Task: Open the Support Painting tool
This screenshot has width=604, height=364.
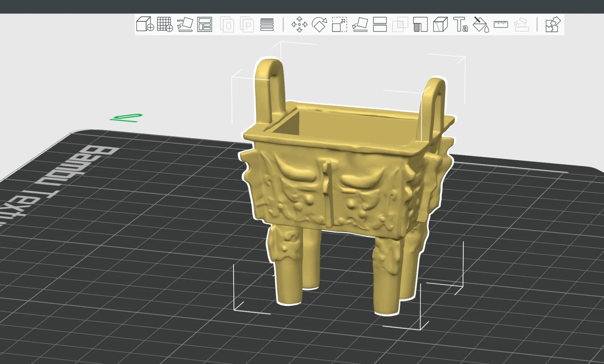Action: pos(420,24)
